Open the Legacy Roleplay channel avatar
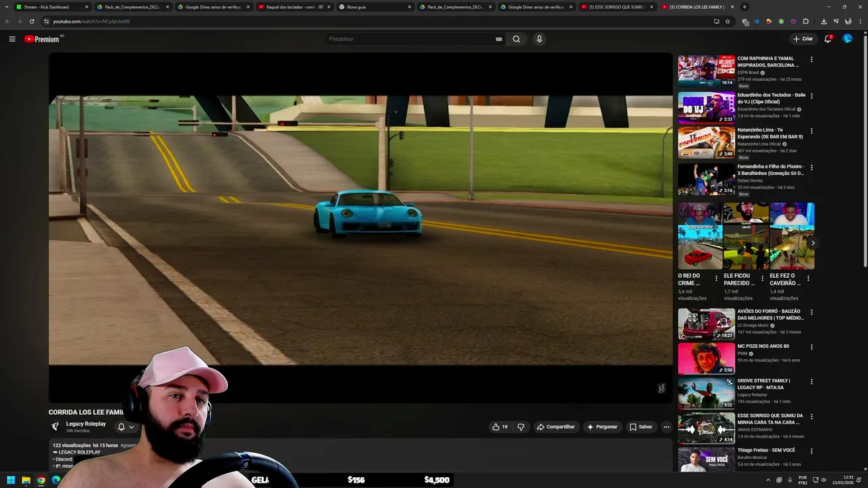The height and width of the screenshot is (488, 868). (x=56, y=426)
